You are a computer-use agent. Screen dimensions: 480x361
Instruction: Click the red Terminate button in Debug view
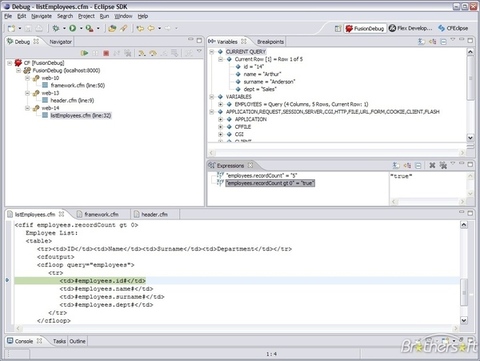pos(106,53)
